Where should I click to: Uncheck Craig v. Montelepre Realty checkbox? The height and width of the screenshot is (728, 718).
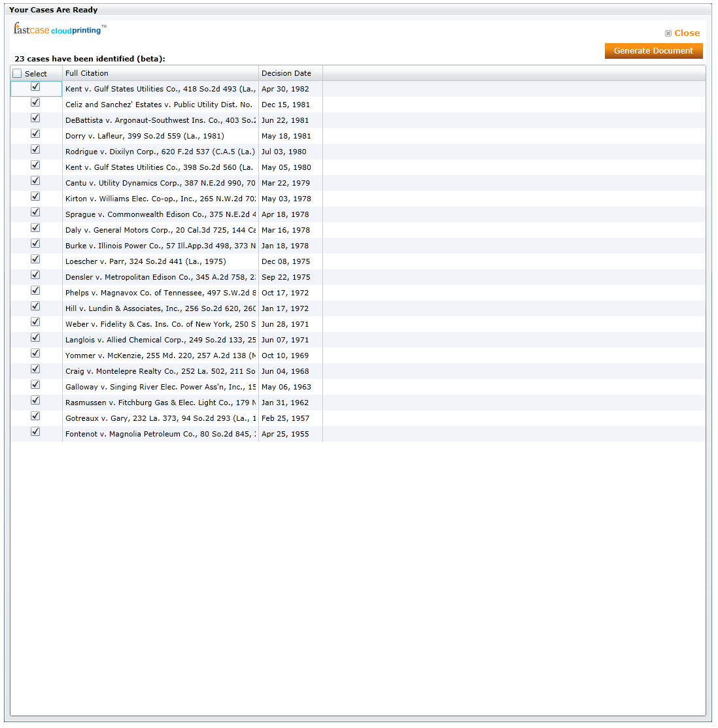pyautogui.click(x=35, y=369)
